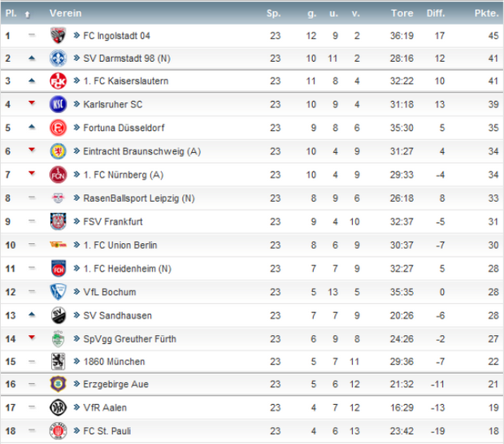Click the Fortuna Düsseldorf club crest
The height and width of the screenshot is (444, 504).
pyautogui.click(x=59, y=128)
